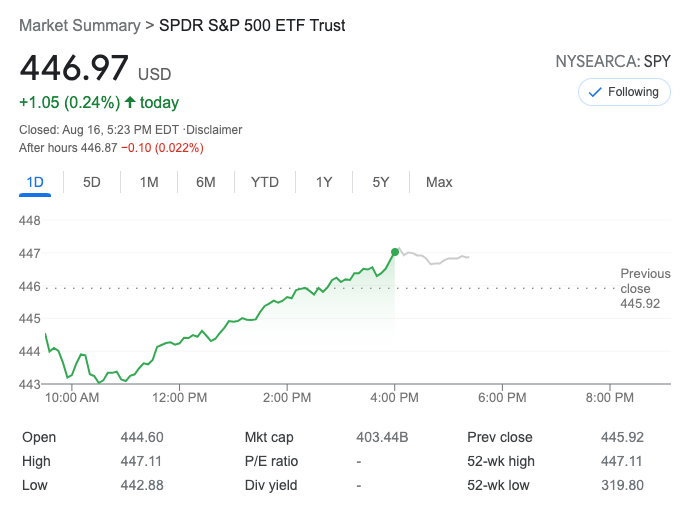This screenshot has height=507, width=693.
Task: Open the 6M time range tab
Action: click(x=206, y=182)
